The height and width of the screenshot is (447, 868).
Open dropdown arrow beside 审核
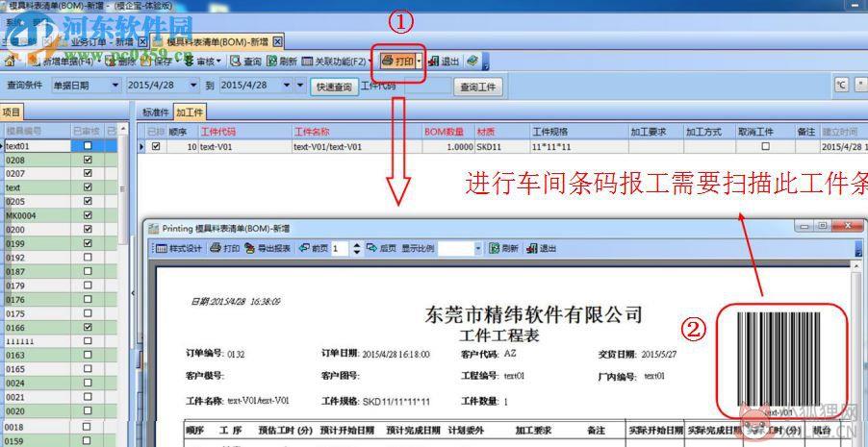[218, 62]
